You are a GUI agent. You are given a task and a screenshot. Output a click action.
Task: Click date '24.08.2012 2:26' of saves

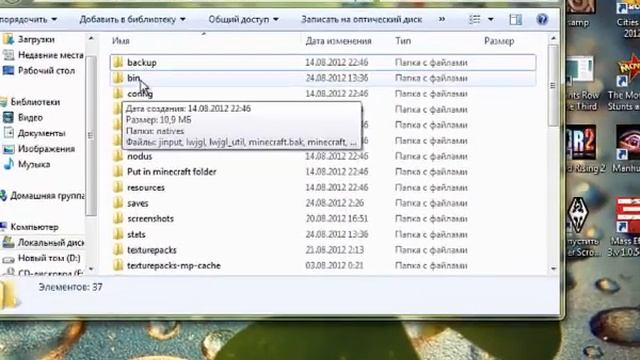pyautogui.click(x=334, y=203)
